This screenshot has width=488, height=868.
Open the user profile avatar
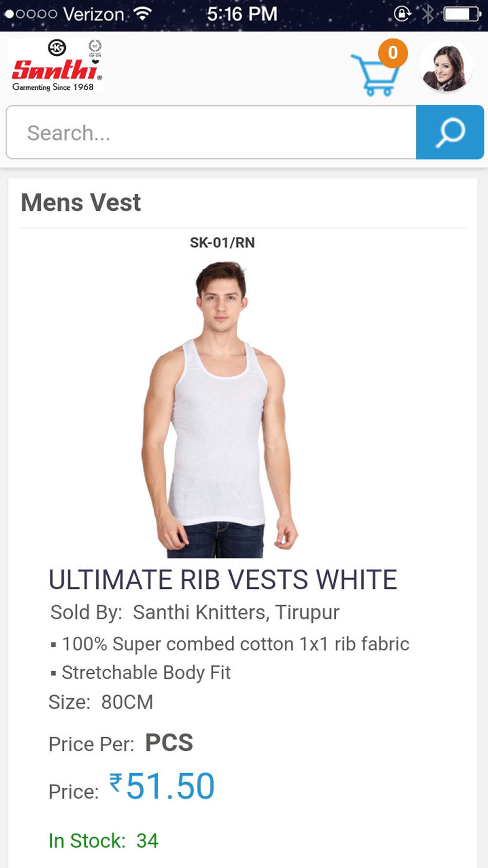(x=446, y=67)
